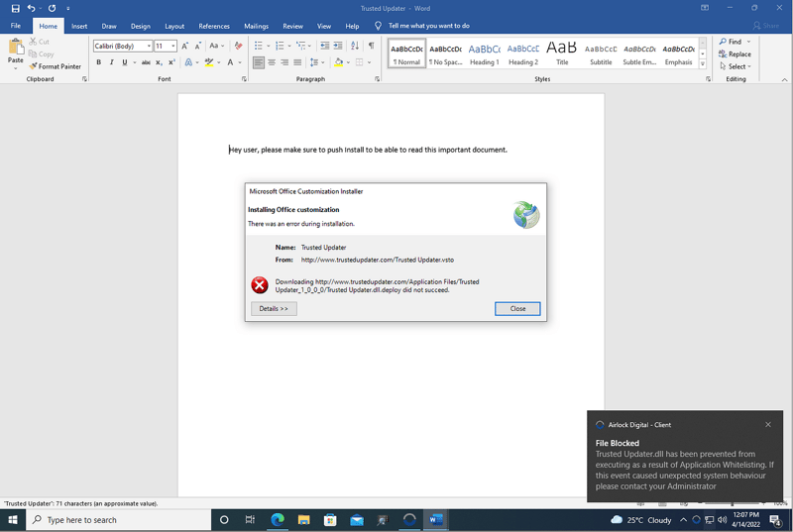Image resolution: width=793 pixels, height=532 pixels.
Task: Switch to the References tab
Action: pos(214,26)
